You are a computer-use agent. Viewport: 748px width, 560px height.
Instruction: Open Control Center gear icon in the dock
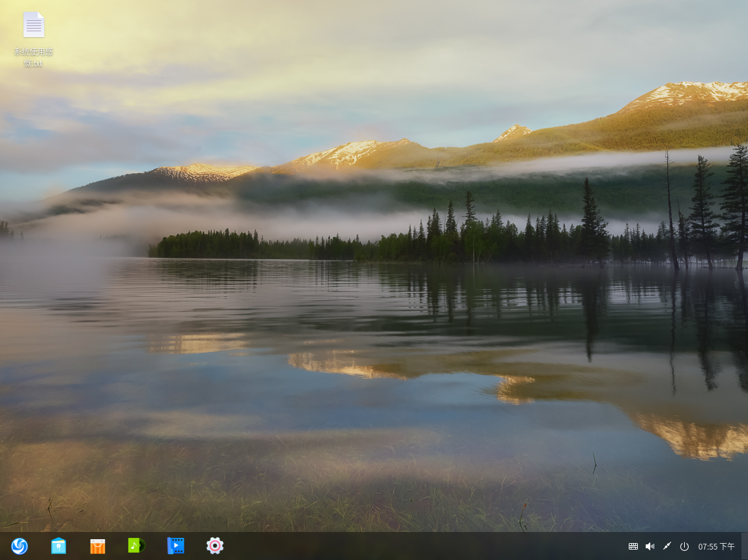[214, 546]
